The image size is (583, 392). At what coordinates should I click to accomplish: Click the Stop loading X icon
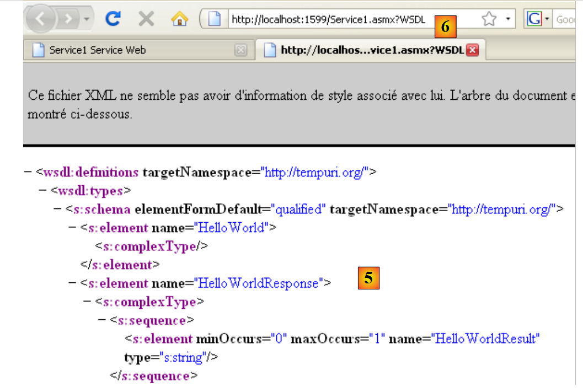(x=146, y=20)
